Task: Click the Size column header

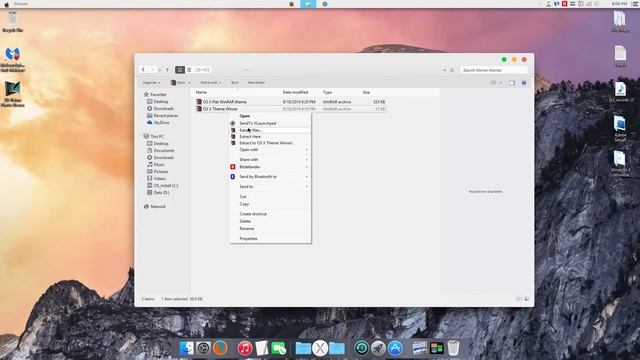Action: click(366, 93)
